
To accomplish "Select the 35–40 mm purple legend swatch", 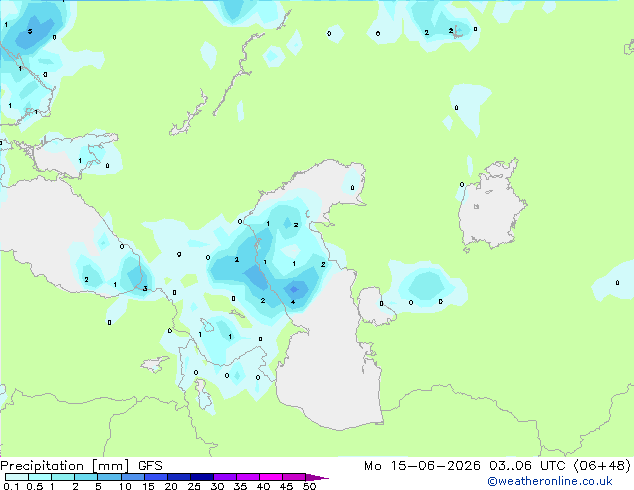I will (x=247, y=477).
